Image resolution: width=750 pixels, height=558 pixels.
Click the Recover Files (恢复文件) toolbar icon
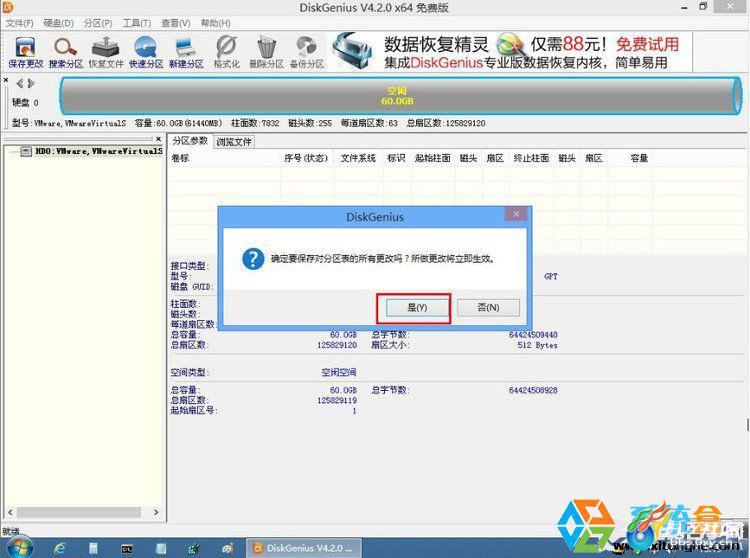coord(106,52)
